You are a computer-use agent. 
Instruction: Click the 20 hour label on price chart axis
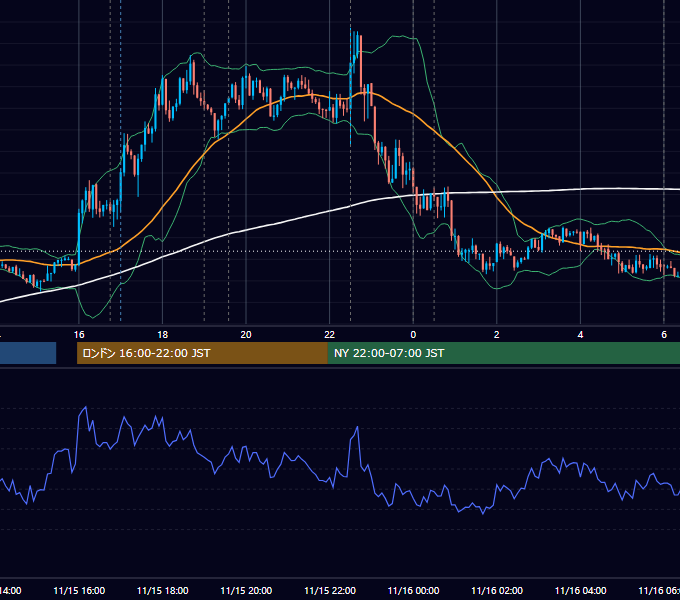click(246, 334)
